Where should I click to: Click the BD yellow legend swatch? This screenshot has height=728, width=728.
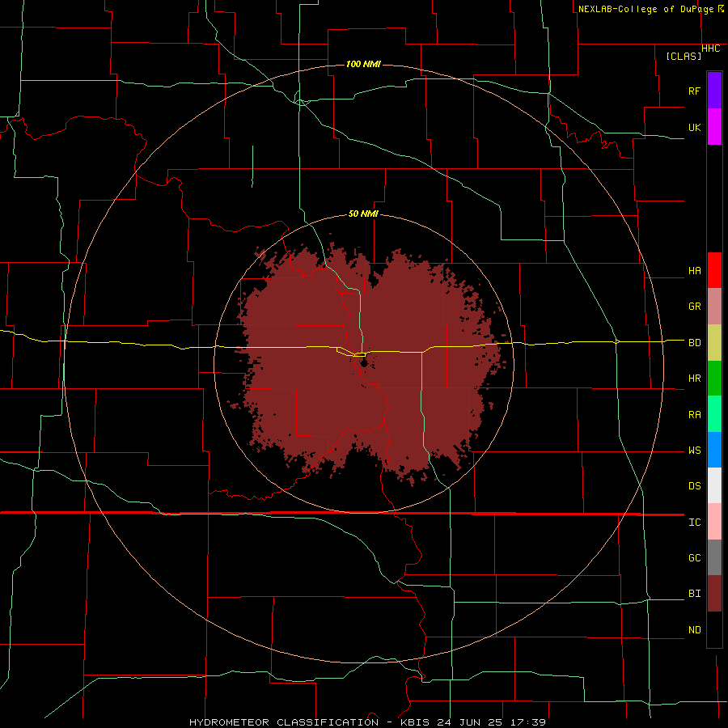[714, 342]
